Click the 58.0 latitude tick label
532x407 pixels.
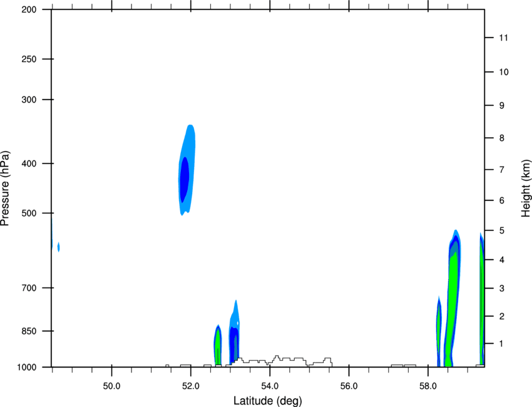428,386
